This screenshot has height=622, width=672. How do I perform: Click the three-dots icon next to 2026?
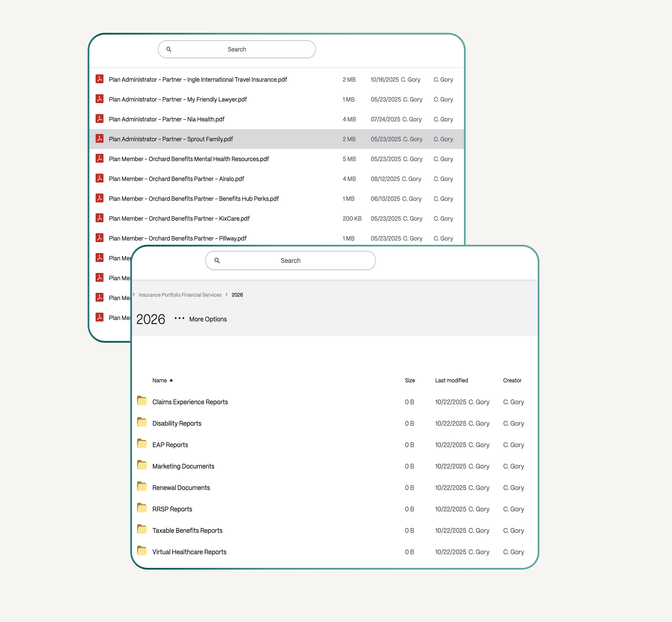[179, 318]
